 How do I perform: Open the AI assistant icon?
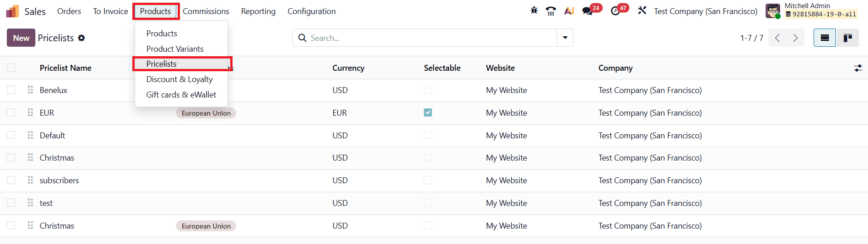[x=569, y=11]
